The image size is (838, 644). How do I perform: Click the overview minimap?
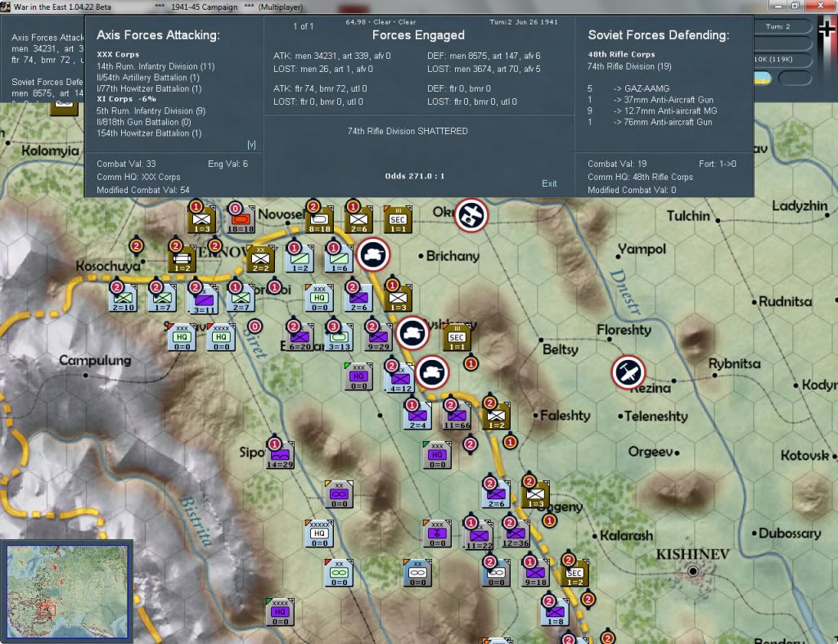pos(67,591)
